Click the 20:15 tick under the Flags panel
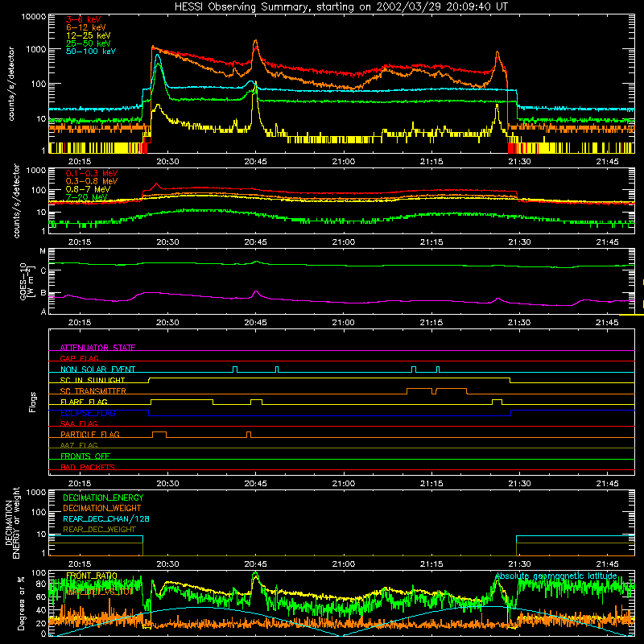The height and width of the screenshot is (644, 644). [x=80, y=484]
